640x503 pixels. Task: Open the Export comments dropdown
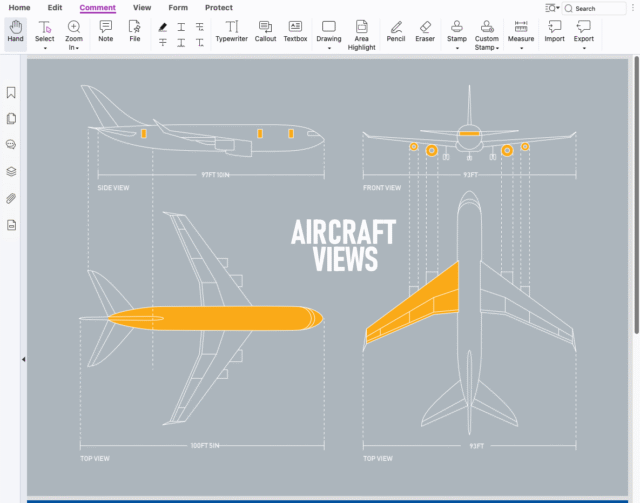tap(584, 48)
